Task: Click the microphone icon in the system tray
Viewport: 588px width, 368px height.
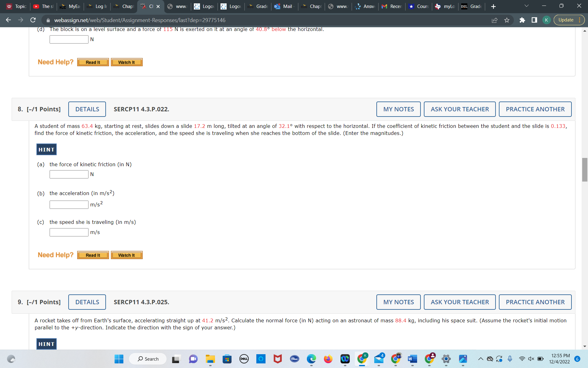Action: (x=510, y=358)
